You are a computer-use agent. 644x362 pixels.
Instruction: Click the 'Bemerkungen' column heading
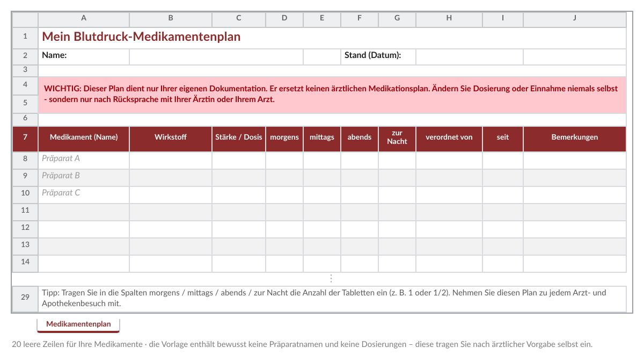(575, 138)
